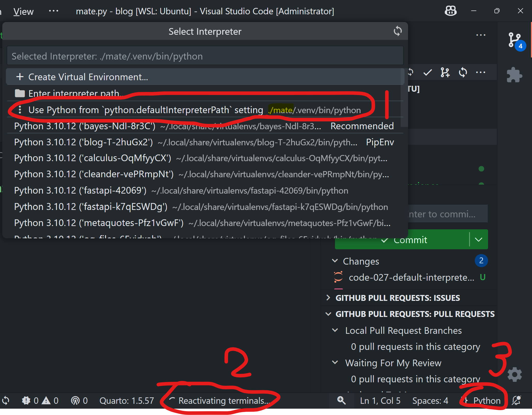This screenshot has height=415, width=532.
Task: Open the View menu
Action: tap(23, 11)
